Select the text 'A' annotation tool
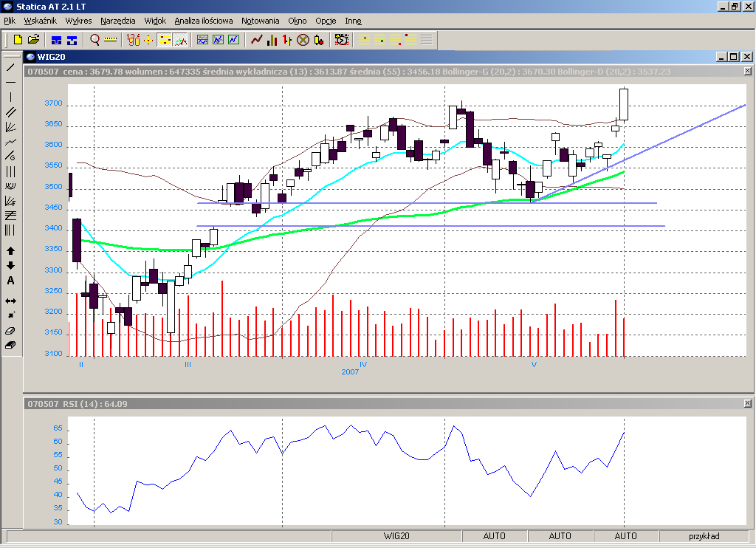The height and width of the screenshot is (548, 756). [x=10, y=281]
